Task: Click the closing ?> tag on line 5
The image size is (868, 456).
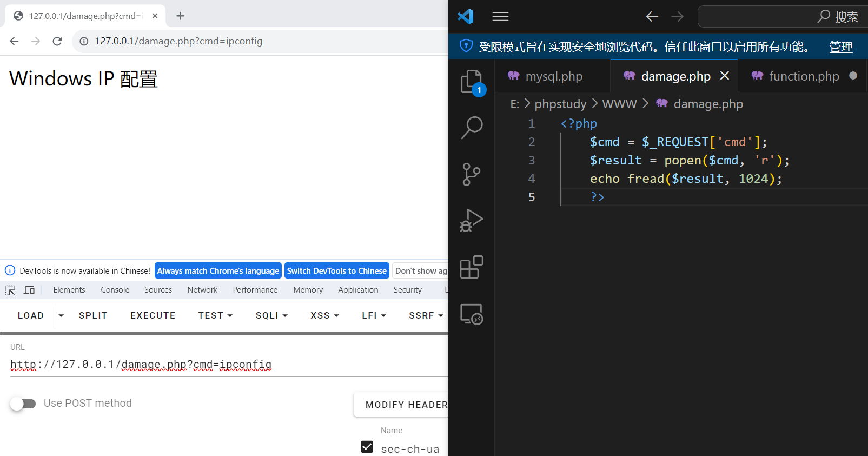Action: 597,197
